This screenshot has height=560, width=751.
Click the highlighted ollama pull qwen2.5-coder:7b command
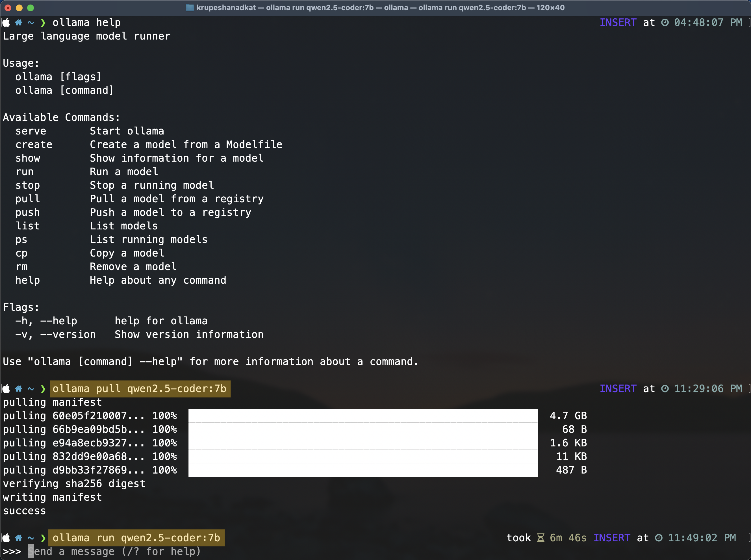click(140, 389)
